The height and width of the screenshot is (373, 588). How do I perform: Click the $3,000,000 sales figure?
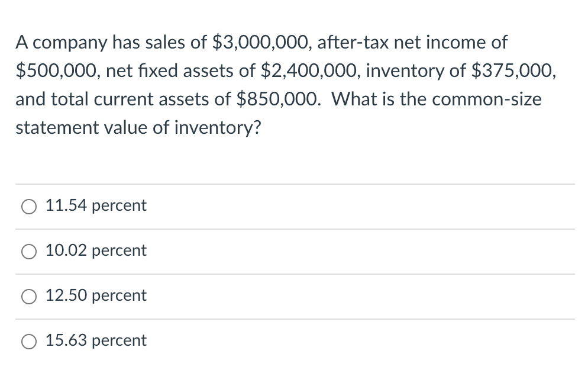click(x=262, y=43)
